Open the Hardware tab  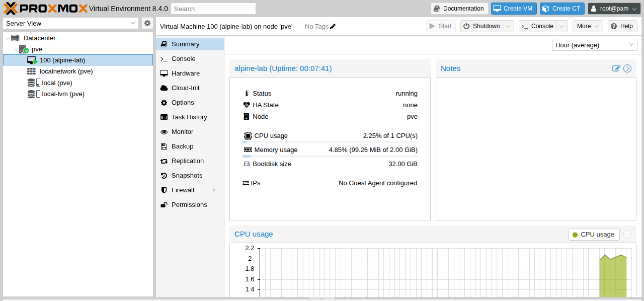point(190,73)
